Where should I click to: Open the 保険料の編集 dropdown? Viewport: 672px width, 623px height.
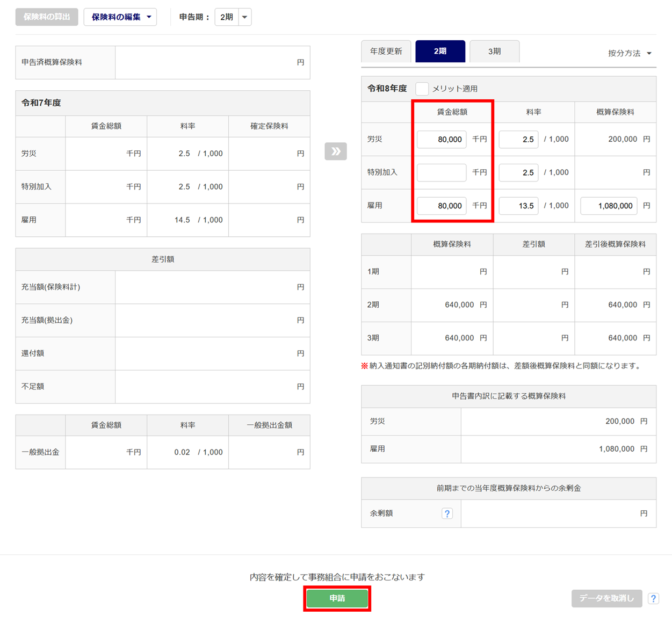(x=120, y=17)
